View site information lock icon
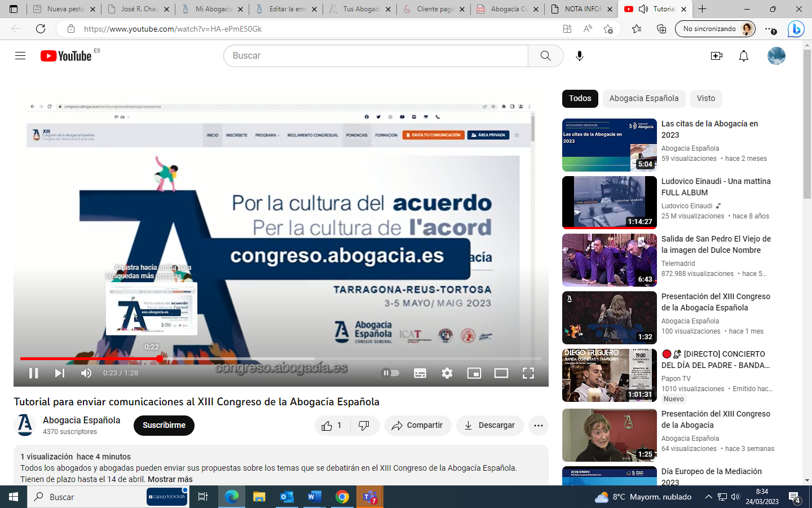 [70, 29]
